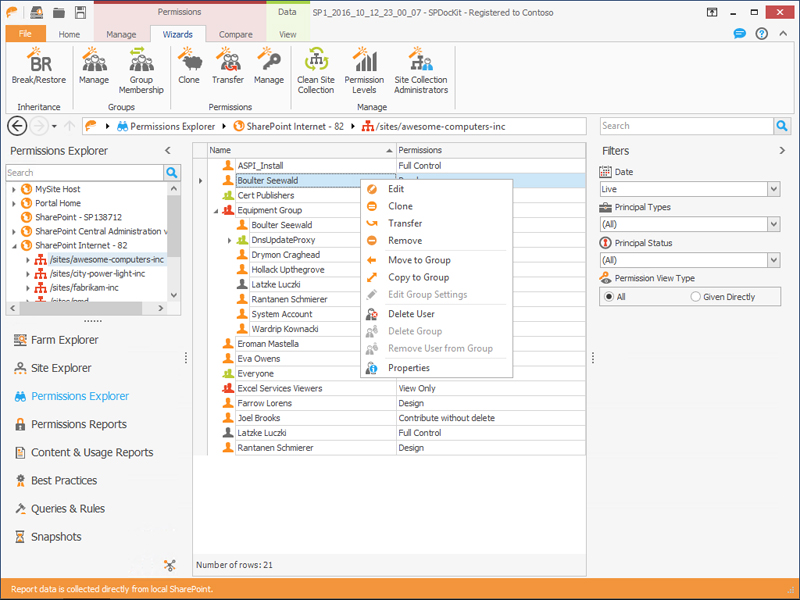The width and height of the screenshot is (800, 600).
Task: Click the navigation customize icon at sidebar bottom
Action: coord(170,565)
